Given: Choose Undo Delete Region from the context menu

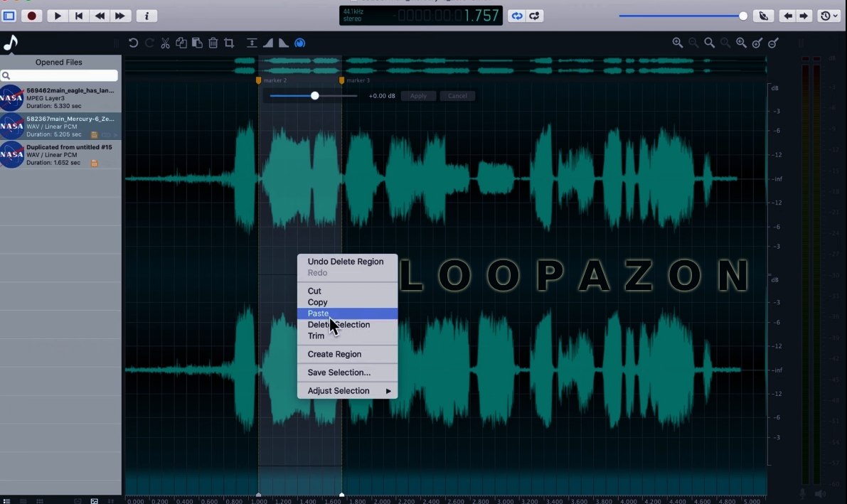Looking at the screenshot, I should click(x=347, y=262).
